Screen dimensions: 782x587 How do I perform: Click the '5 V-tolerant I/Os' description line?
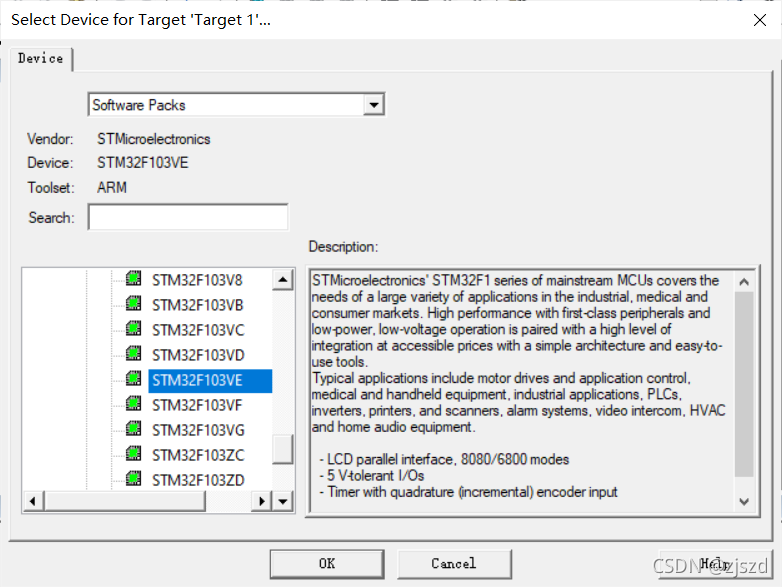(x=372, y=476)
